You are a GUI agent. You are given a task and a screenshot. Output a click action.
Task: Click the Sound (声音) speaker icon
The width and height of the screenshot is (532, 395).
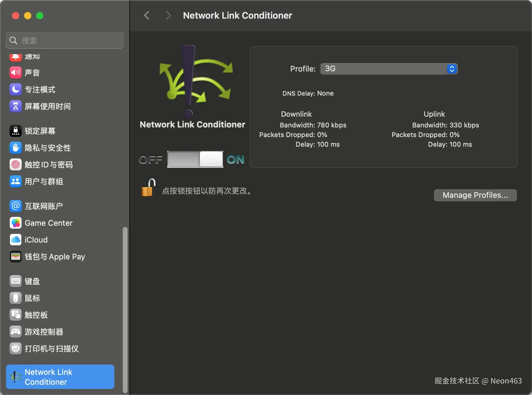tap(16, 72)
